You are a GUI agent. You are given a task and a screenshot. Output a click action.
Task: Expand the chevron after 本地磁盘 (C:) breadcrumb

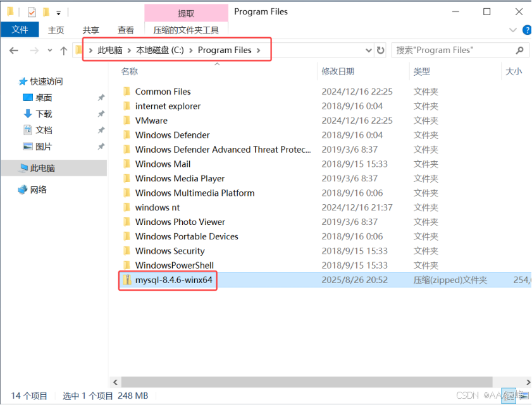click(x=190, y=51)
